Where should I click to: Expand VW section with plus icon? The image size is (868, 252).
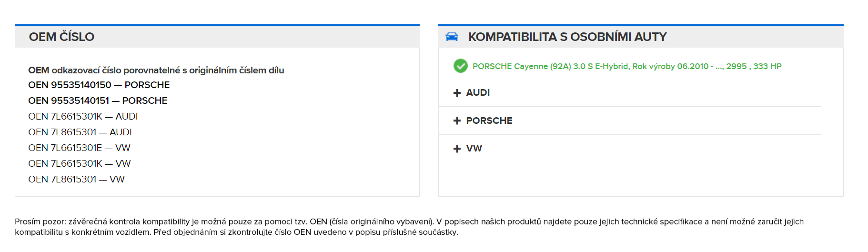click(457, 149)
